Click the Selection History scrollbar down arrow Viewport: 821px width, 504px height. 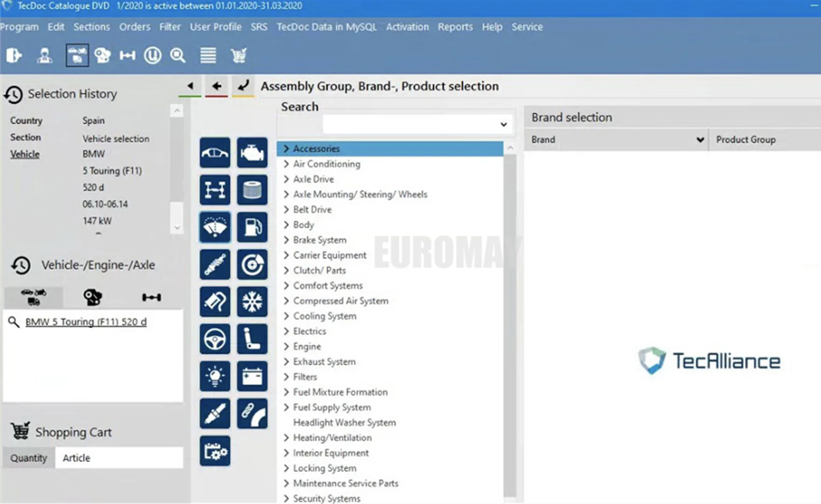(177, 228)
